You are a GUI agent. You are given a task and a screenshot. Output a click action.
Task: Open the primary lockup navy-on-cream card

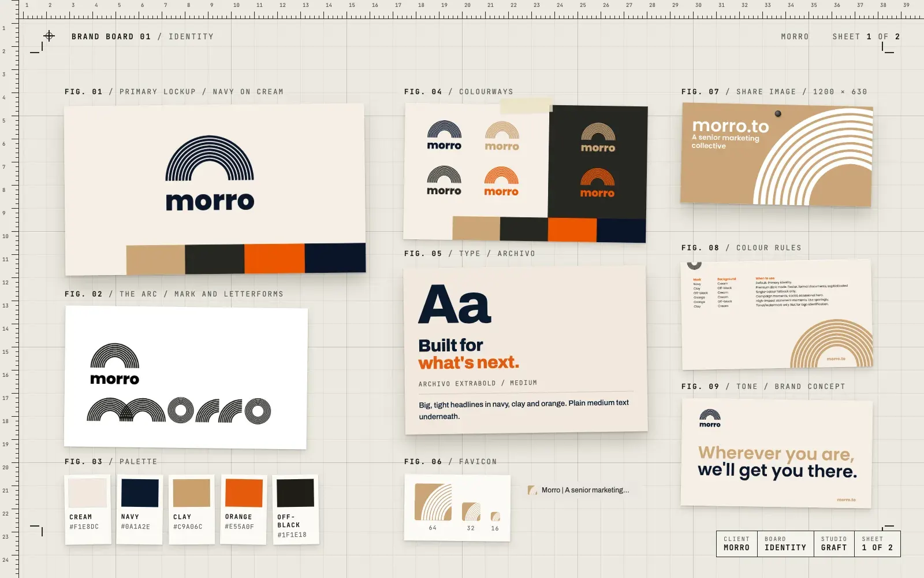(215, 189)
